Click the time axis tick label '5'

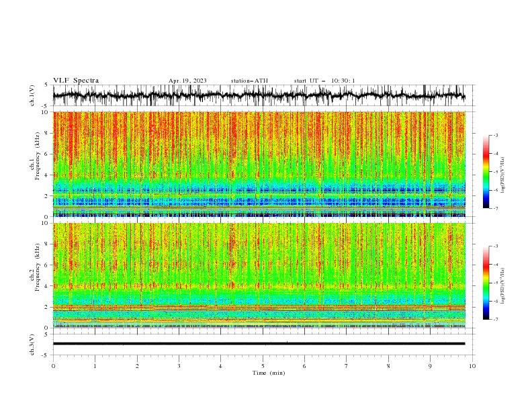263,366
